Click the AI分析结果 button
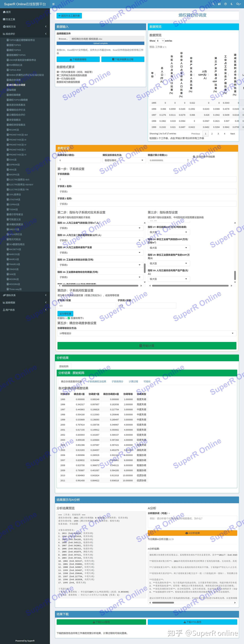The width and height of the screenshot is (244, 644). coord(192,533)
